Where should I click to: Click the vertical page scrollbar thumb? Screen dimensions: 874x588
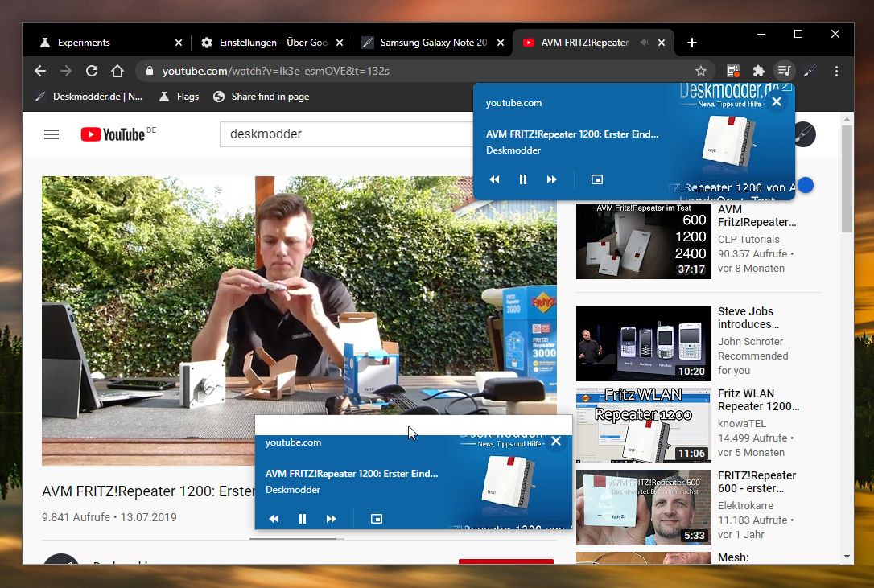847,179
